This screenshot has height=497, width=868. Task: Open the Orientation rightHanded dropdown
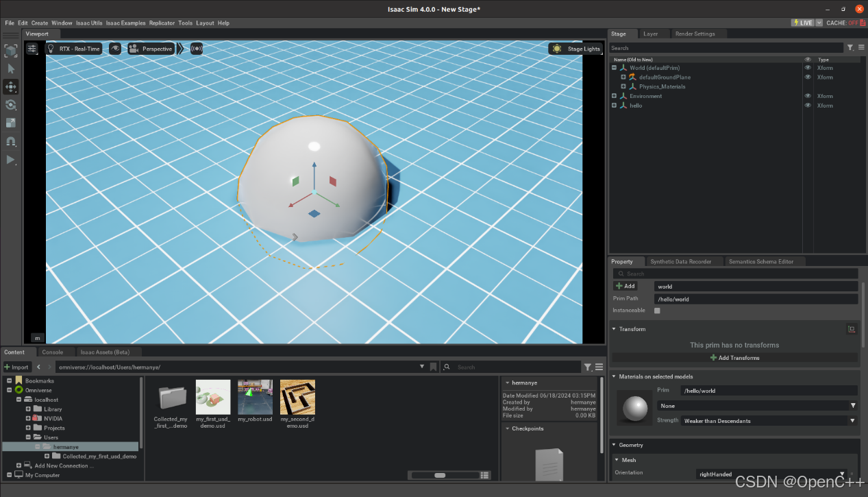click(x=771, y=474)
